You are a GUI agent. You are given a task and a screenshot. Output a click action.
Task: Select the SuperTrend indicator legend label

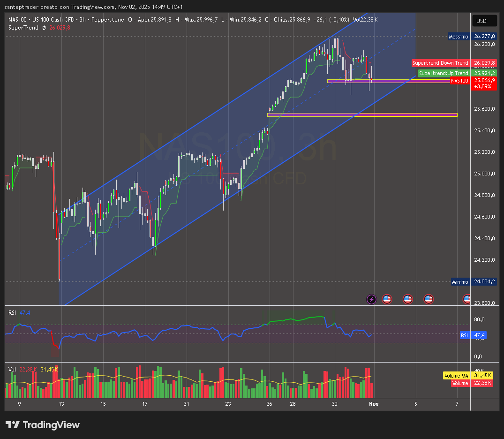23,28
